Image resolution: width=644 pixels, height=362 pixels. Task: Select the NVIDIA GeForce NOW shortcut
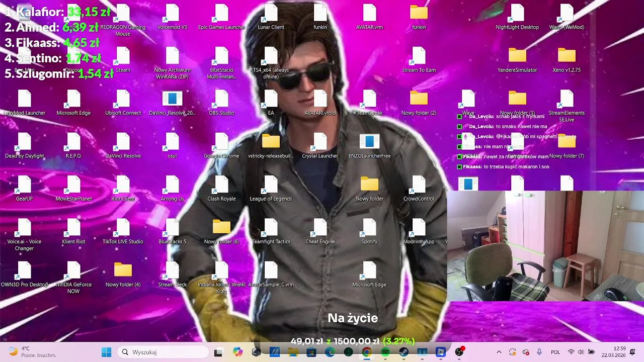[x=73, y=277]
